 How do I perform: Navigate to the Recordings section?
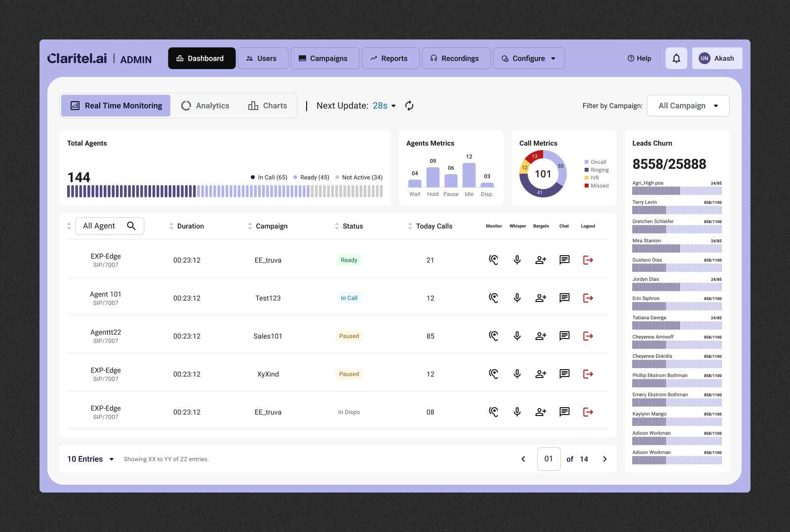456,58
